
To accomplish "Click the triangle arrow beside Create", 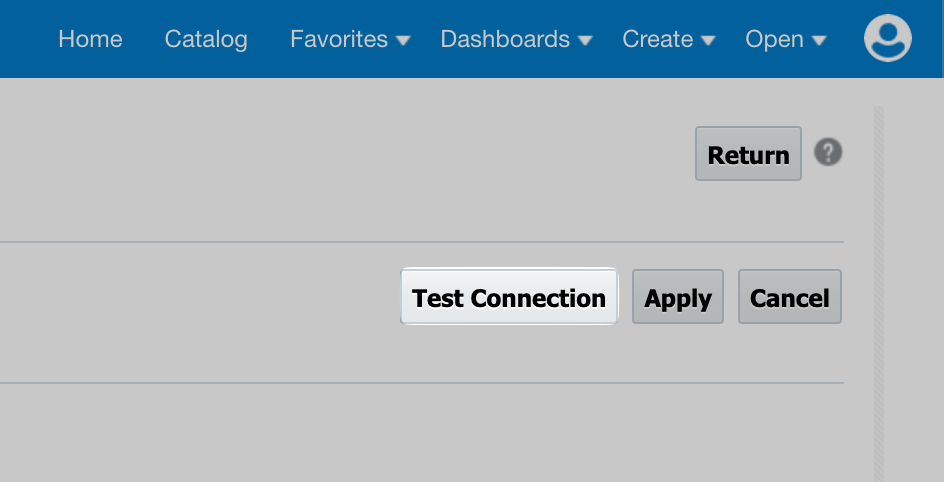I will pos(708,40).
